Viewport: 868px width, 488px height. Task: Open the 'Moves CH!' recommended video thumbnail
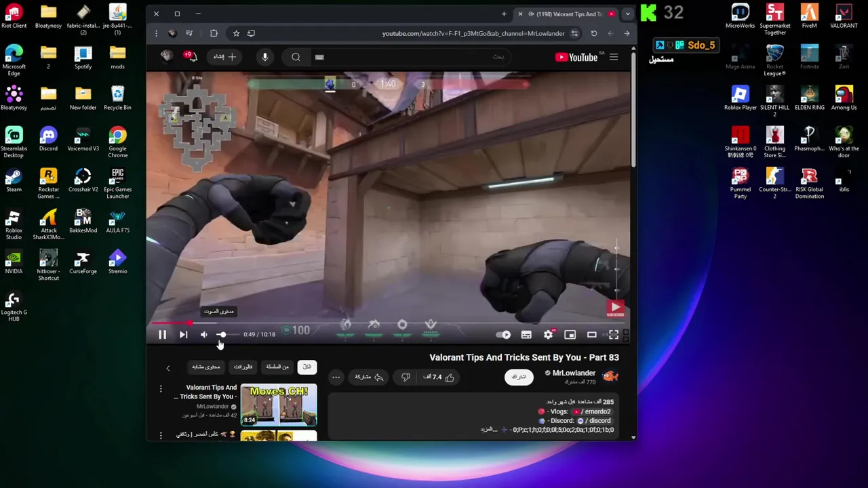pyautogui.click(x=278, y=405)
